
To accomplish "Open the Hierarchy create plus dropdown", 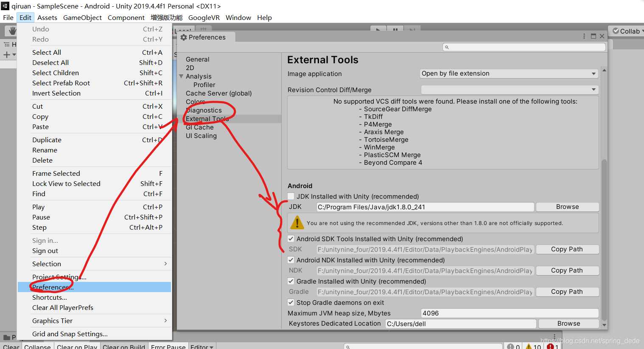I will pos(9,55).
